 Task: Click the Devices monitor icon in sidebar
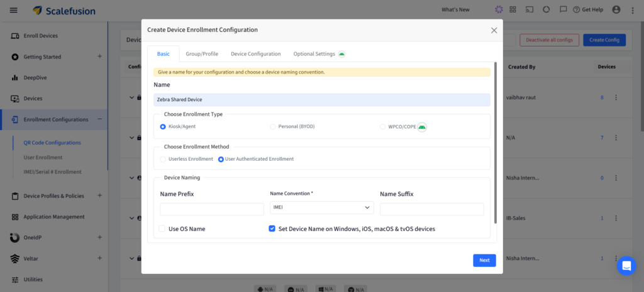(x=15, y=99)
